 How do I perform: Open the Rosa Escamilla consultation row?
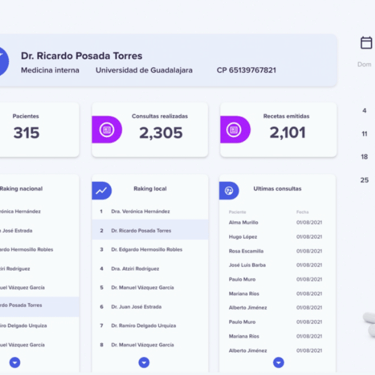pos(276,251)
